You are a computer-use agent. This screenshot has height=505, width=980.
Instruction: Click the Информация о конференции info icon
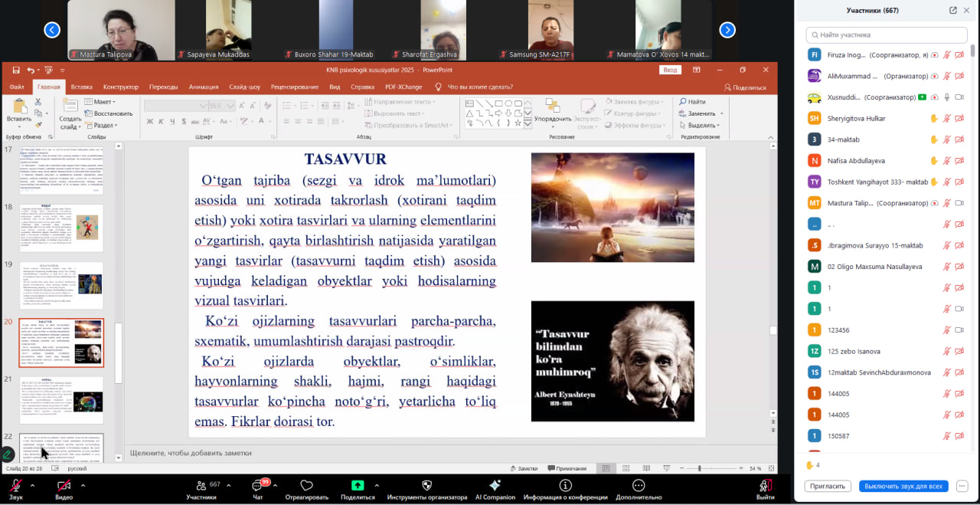click(x=565, y=486)
